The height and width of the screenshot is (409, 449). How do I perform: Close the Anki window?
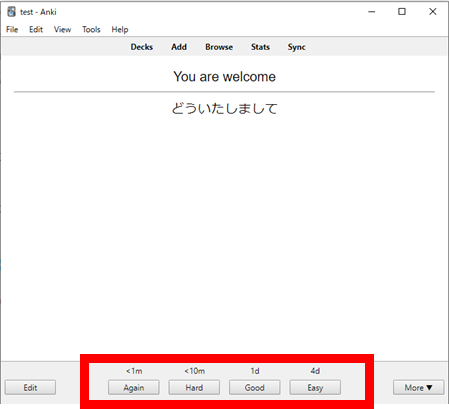tap(433, 12)
